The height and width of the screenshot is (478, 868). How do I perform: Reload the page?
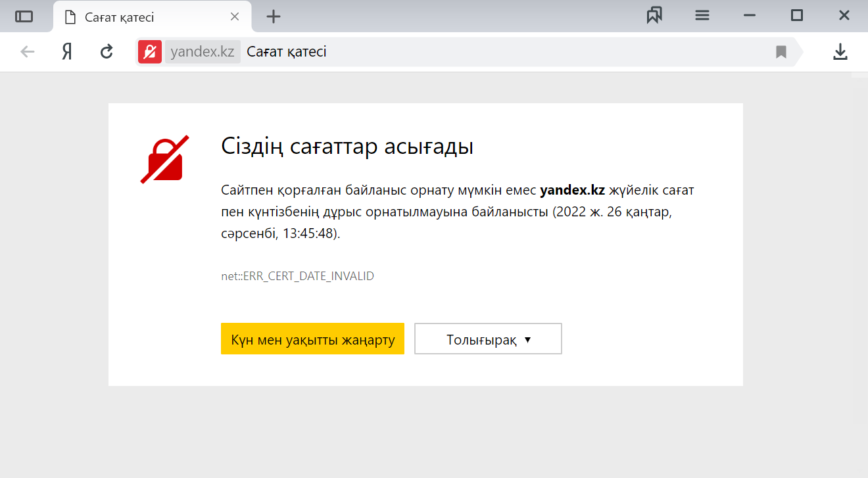point(107,52)
